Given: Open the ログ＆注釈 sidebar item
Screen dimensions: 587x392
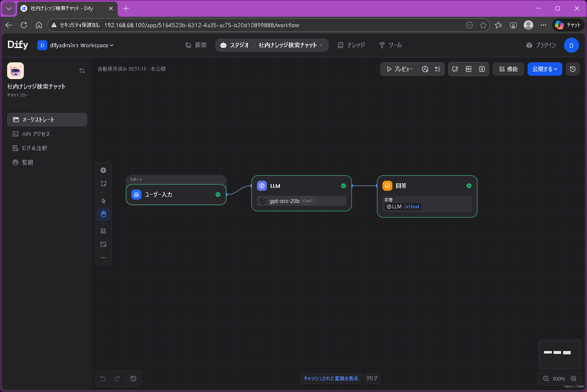Looking at the screenshot, I should coord(47,148).
